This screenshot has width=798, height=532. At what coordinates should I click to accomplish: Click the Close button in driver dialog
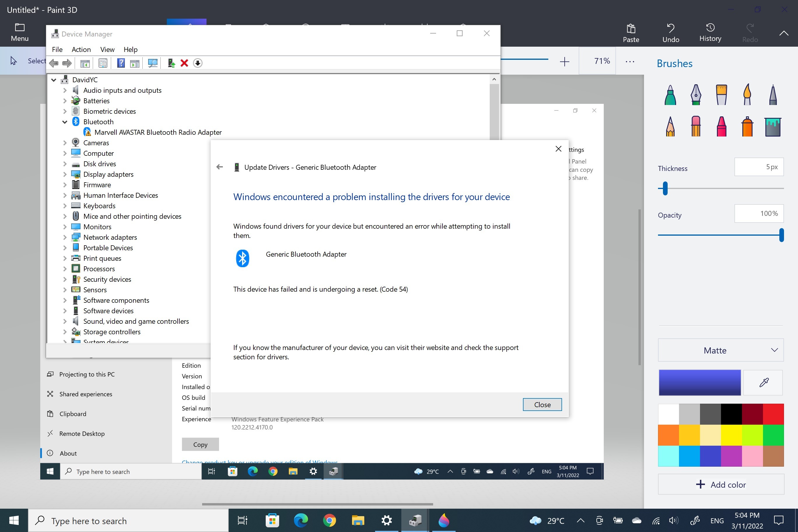click(x=542, y=405)
